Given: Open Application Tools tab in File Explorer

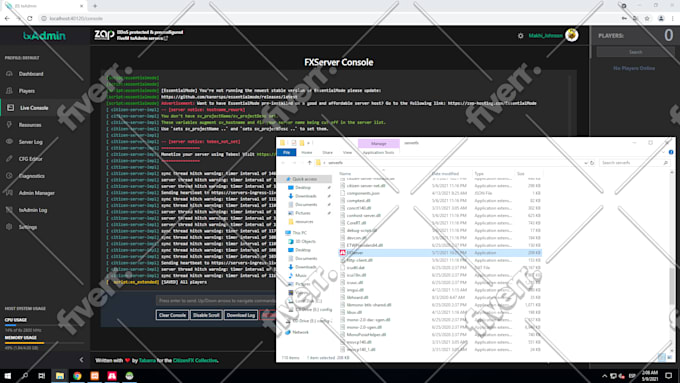Looking at the screenshot, I should coord(379,153).
